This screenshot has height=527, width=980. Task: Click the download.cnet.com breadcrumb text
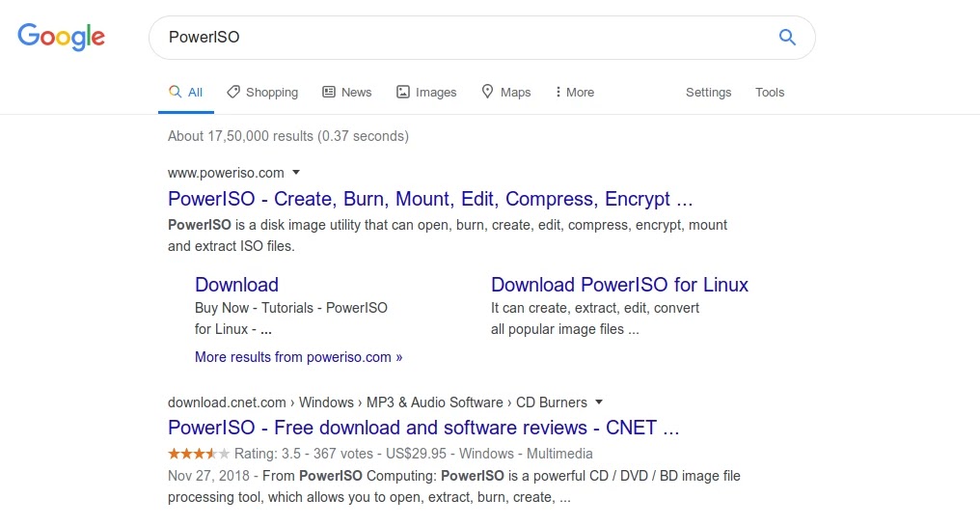pos(377,402)
